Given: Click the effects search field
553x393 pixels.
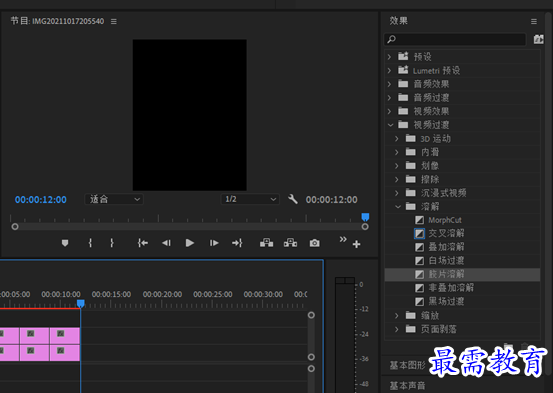Looking at the screenshot, I should [455, 39].
